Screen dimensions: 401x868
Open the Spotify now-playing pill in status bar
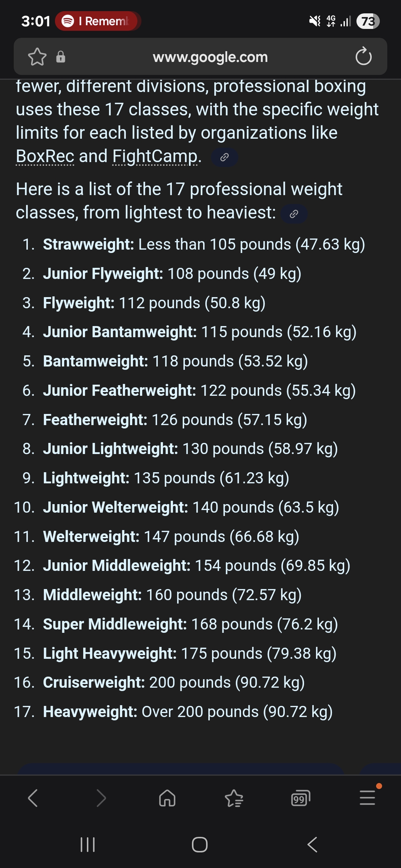point(98,21)
